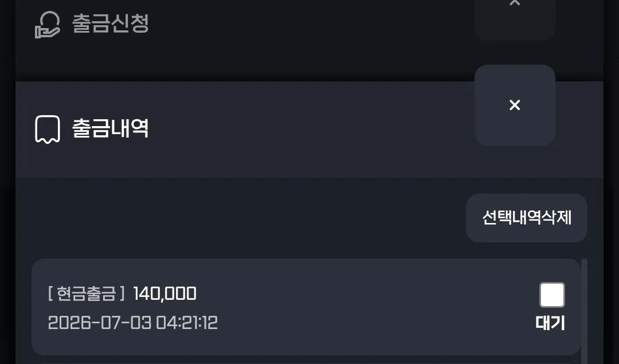Click the 선택내역삭제 button

click(x=527, y=218)
